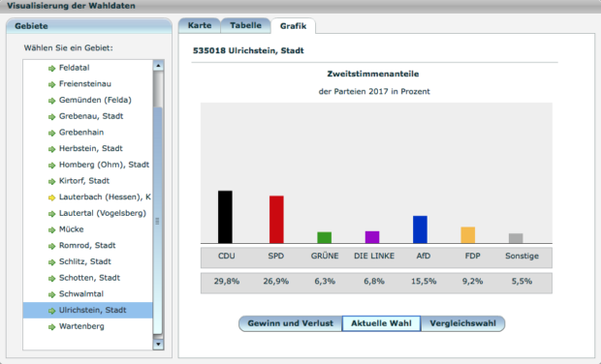Click the green arrow icon beside Feldatal
Viewport: 601px width, 364px height.
coord(51,68)
